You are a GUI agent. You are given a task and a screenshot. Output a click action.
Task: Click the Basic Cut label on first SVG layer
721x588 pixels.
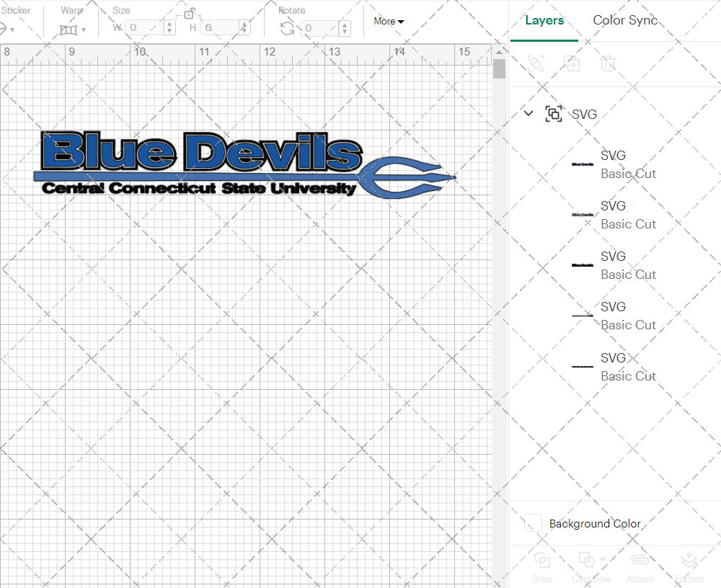pyautogui.click(x=628, y=174)
